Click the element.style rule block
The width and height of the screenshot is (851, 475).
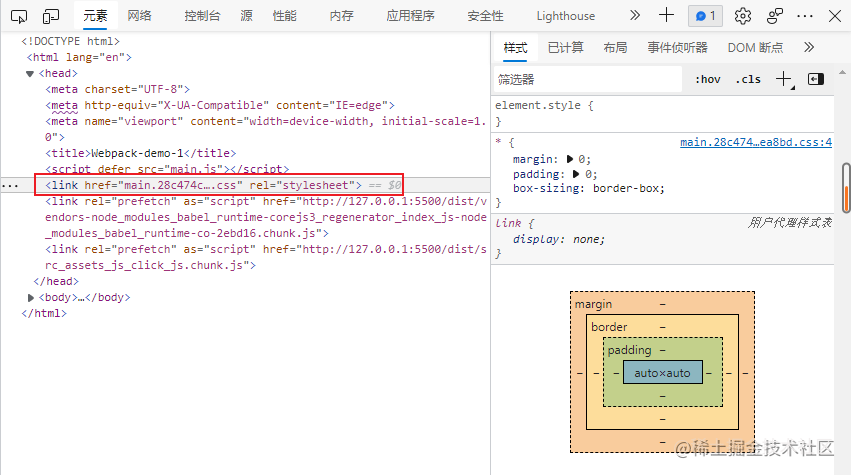662,113
